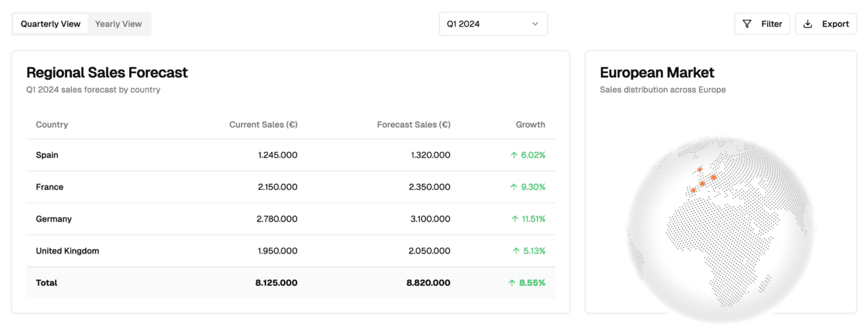Switch to Quarterly View
This screenshot has width=868, height=330.
51,24
